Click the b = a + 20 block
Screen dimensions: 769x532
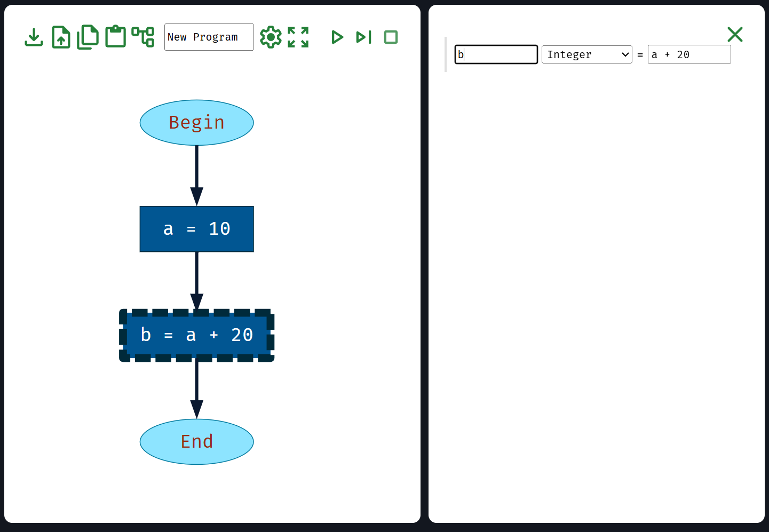click(x=196, y=335)
